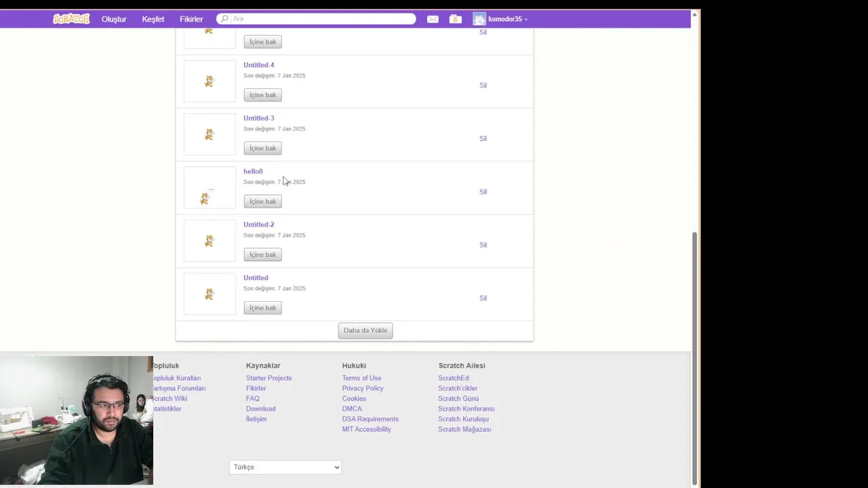Open the ScratchEd link
Viewport: 868px width, 488px height.
coord(453,378)
